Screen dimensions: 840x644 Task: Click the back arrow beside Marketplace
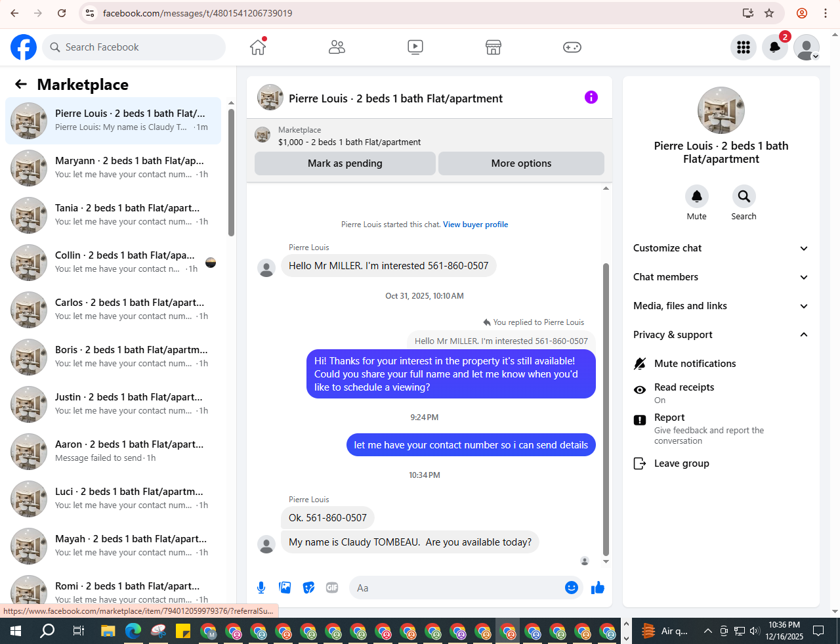(21, 84)
